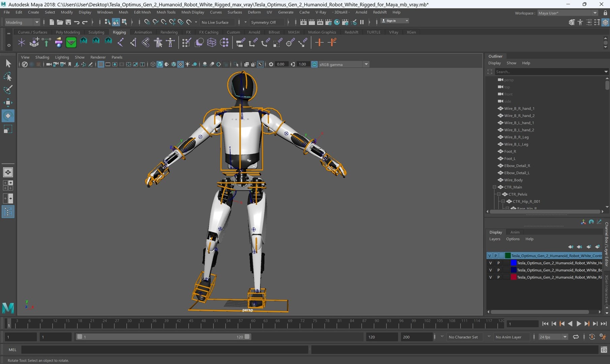Click the Save Scene icon
The height and width of the screenshot is (364, 610).
(x=68, y=22)
